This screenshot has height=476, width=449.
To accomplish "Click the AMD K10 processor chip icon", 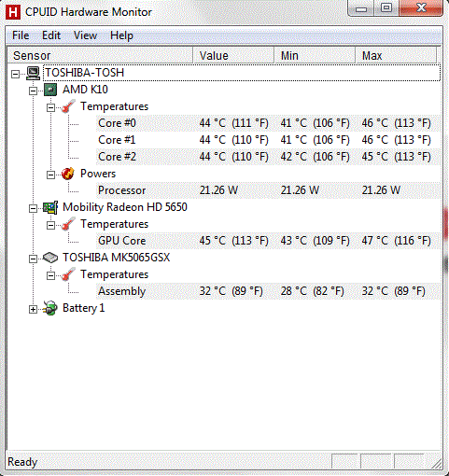I will (x=50, y=90).
